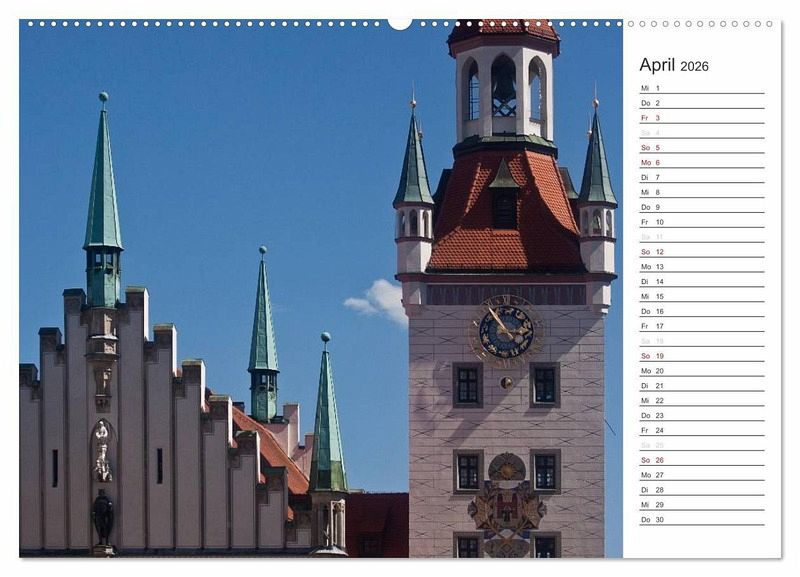Select the "Do 23" day row

pyautogui.click(x=702, y=415)
